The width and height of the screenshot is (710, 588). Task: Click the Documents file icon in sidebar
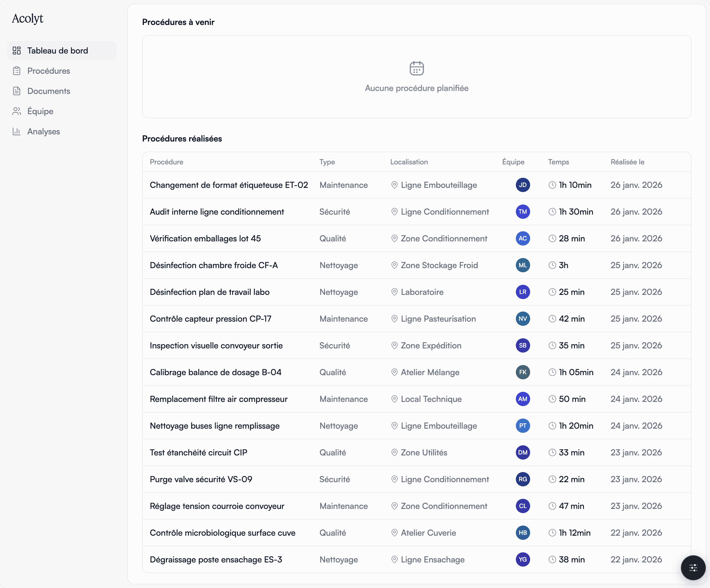17,91
